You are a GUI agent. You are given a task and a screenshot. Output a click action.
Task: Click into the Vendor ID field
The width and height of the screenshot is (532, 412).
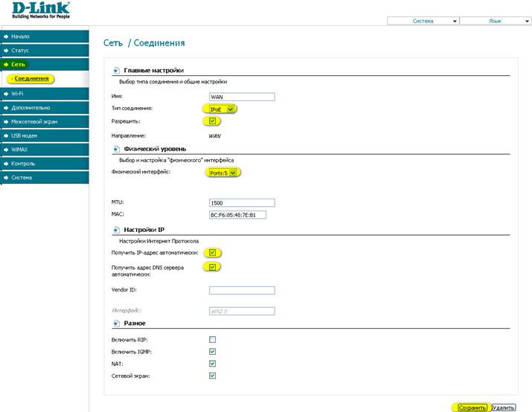[242, 290]
